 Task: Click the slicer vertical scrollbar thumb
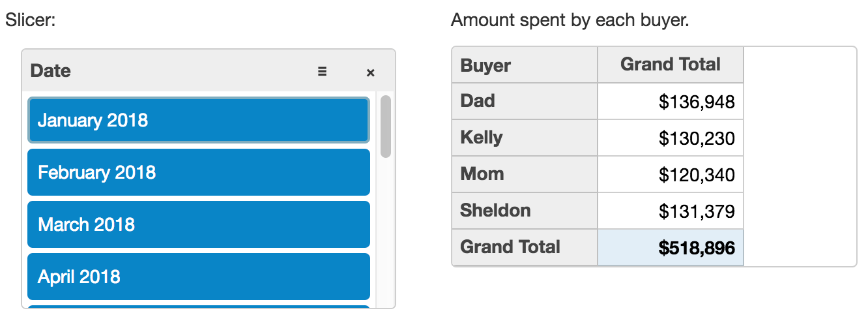click(x=386, y=126)
